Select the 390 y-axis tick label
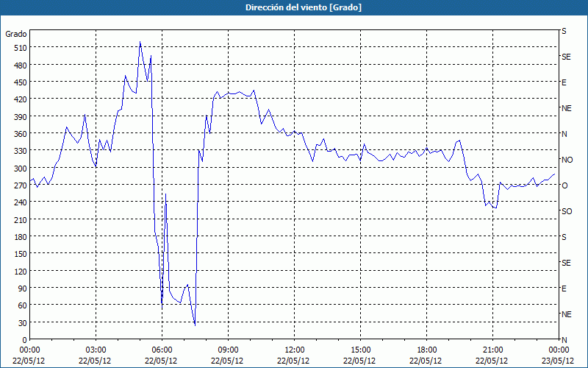 (x=20, y=117)
